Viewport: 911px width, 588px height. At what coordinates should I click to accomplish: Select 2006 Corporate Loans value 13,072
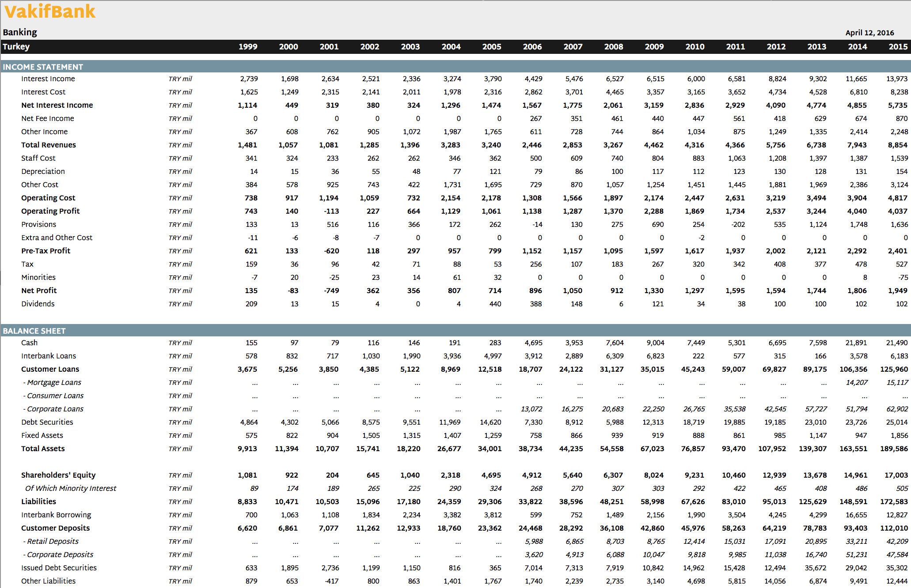[x=531, y=409]
